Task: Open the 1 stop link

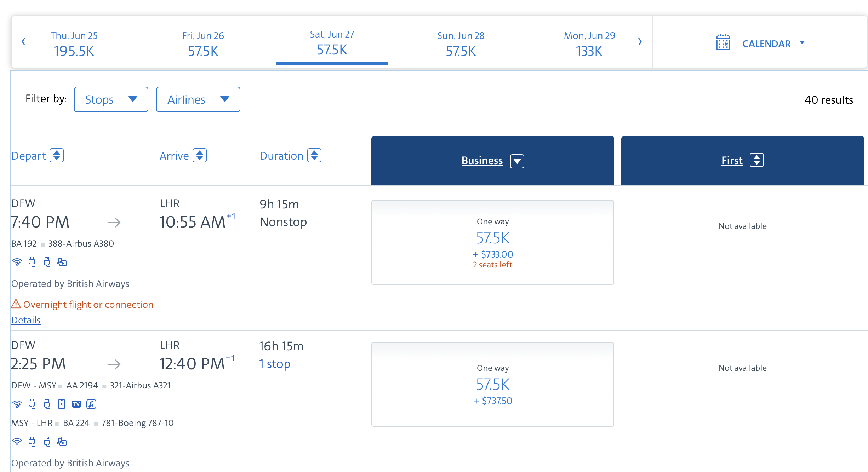Action: [274, 364]
